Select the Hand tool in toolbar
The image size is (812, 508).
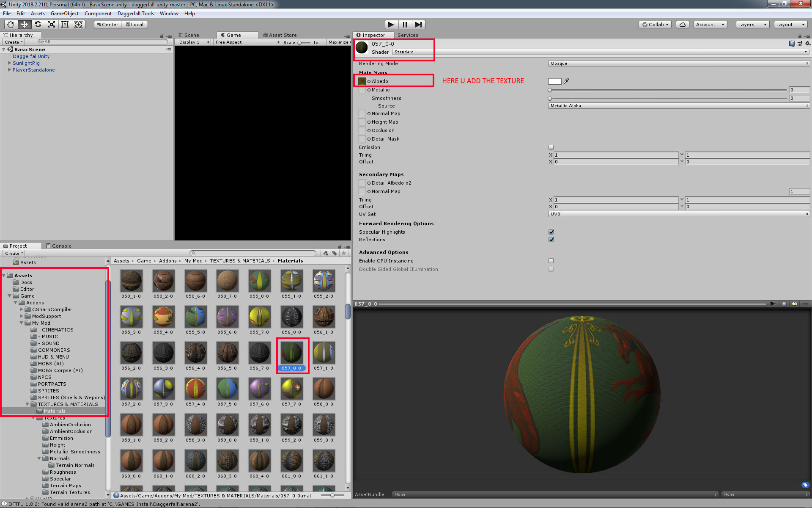(11, 25)
